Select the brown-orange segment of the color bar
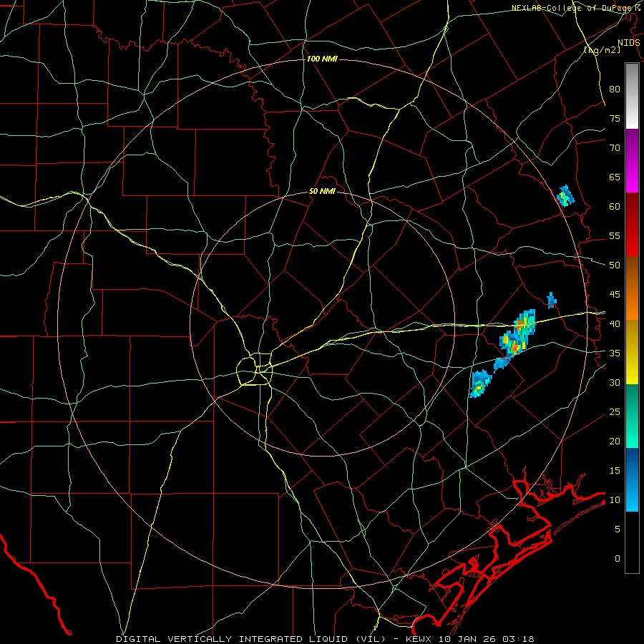Screen dimensions: 644x644 (632, 288)
